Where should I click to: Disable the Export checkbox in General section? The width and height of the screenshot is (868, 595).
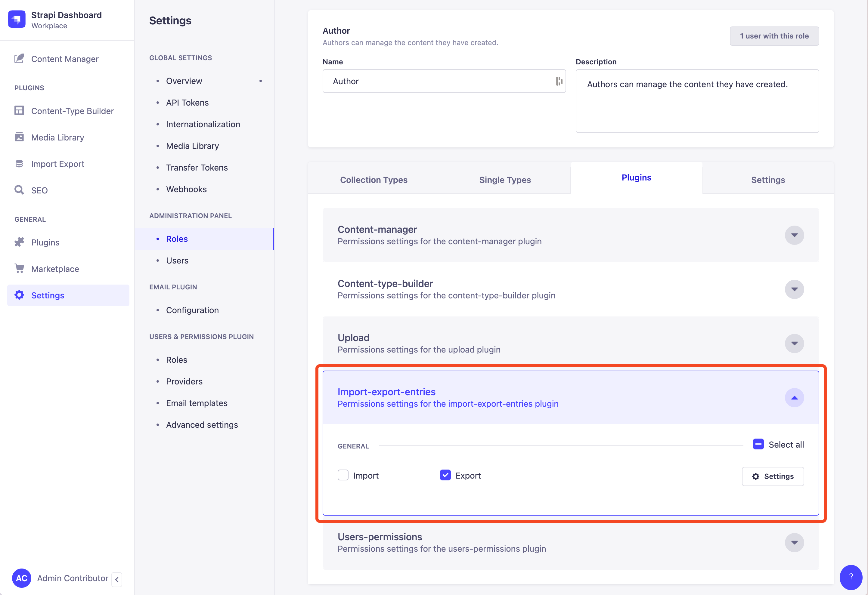point(445,474)
